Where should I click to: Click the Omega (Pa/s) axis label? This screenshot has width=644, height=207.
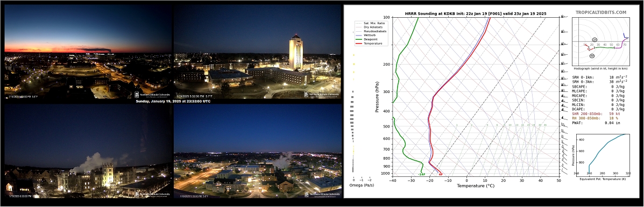point(362,185)
